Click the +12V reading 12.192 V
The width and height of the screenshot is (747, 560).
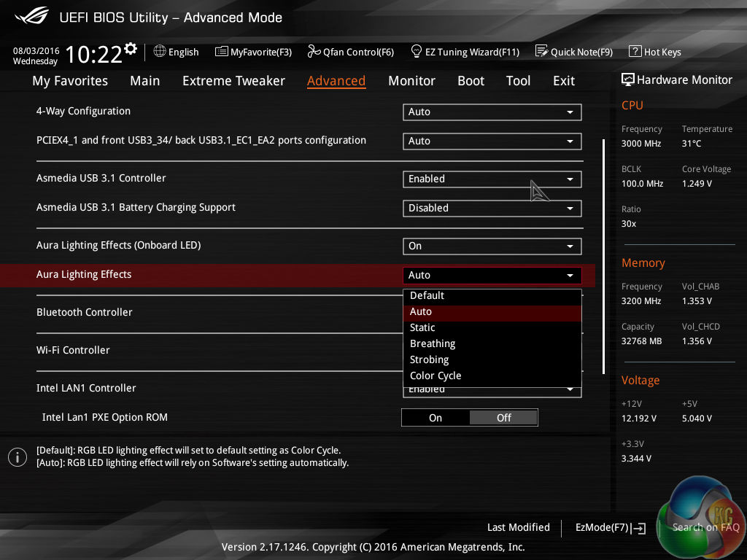click(638, 418)
